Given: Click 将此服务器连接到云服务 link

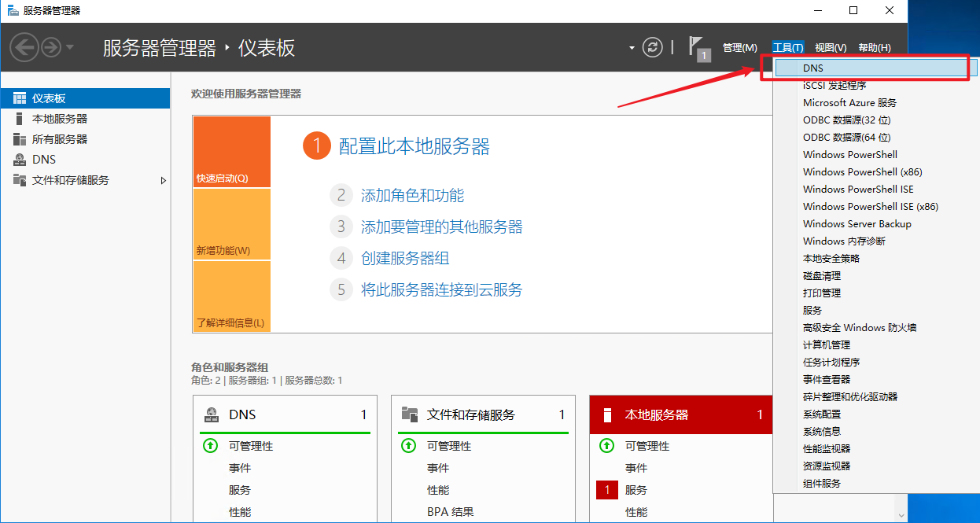Looking at the screenshot, I should point(441,289).
